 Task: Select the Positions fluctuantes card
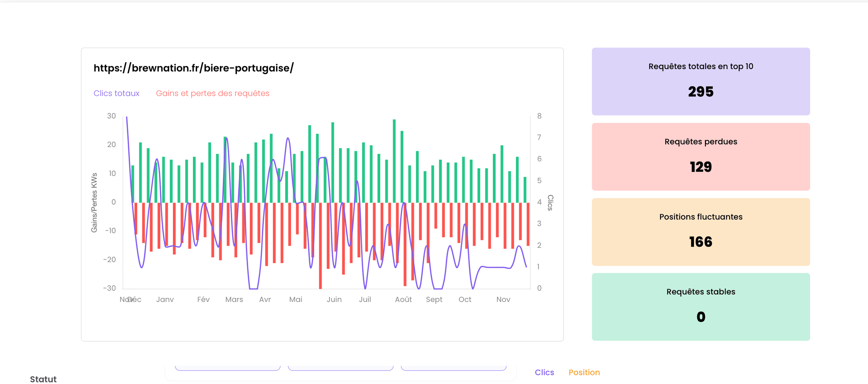(700, 232)
